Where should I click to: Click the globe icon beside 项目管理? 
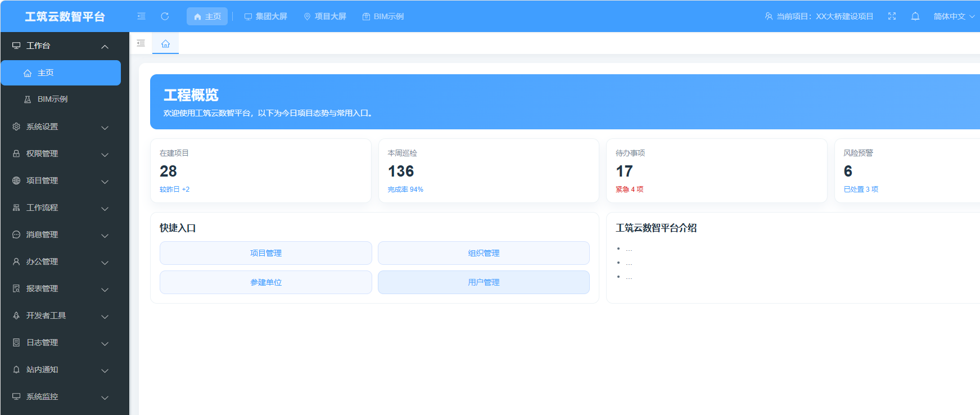click(16, 181)
